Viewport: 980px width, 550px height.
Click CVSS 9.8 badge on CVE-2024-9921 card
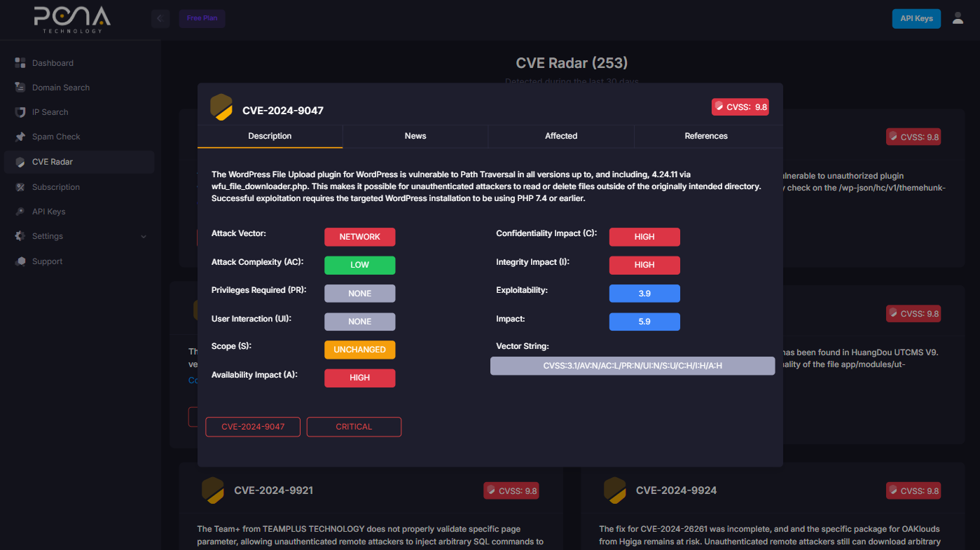tap(511, 490)
